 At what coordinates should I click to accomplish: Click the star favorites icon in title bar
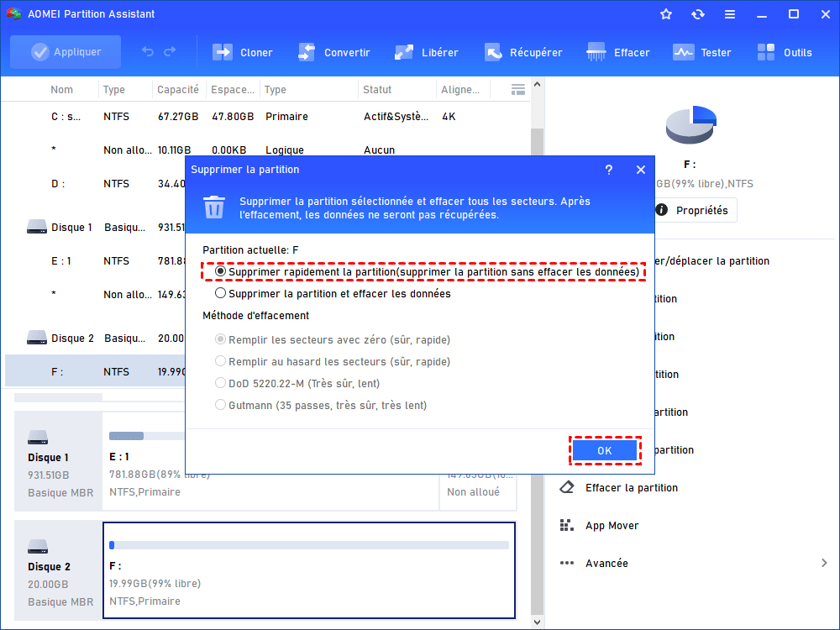[x=666, y=14]
